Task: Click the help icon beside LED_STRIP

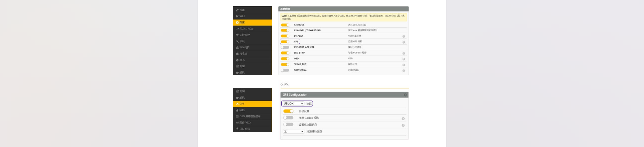Action: pos(404,54)
